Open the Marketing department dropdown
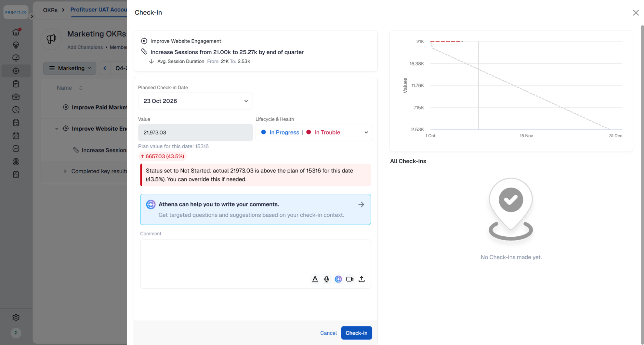This screenshot has width=644, height=345. [x=70, y=68]
